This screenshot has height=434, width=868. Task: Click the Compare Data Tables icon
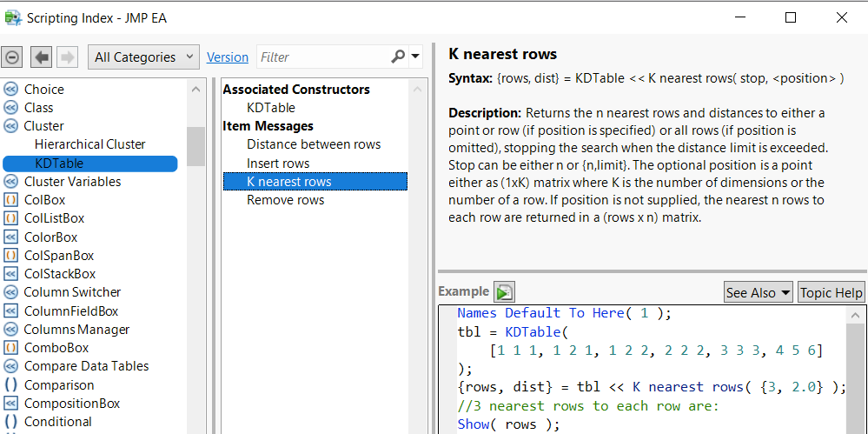(x=10, y=366)
